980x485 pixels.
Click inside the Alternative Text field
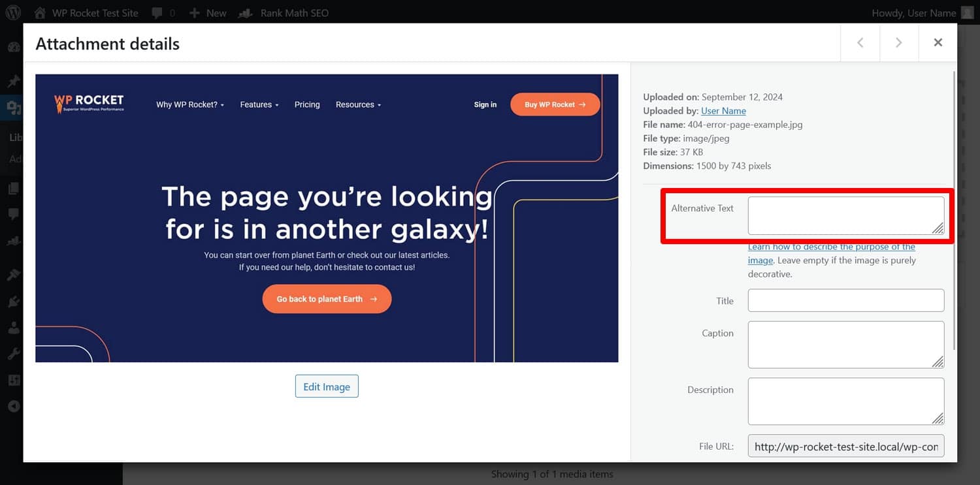click(x=845, y=215)
